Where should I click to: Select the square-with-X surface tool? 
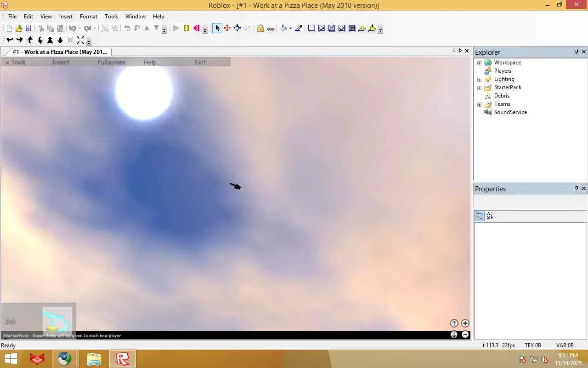tap(332, 29)
